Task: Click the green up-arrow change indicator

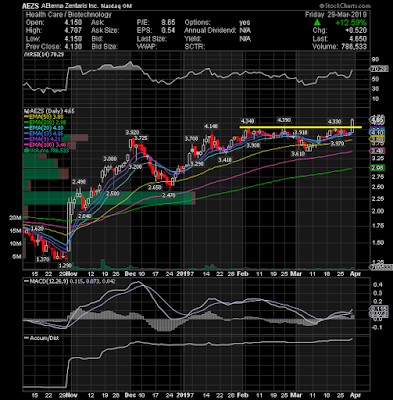Action: click(317, 23)
